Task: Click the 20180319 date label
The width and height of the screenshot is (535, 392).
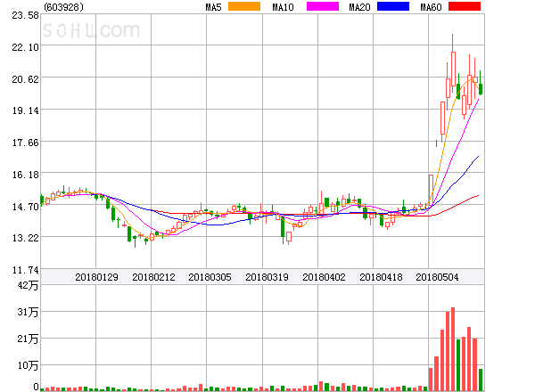Action: click(267, 277)
